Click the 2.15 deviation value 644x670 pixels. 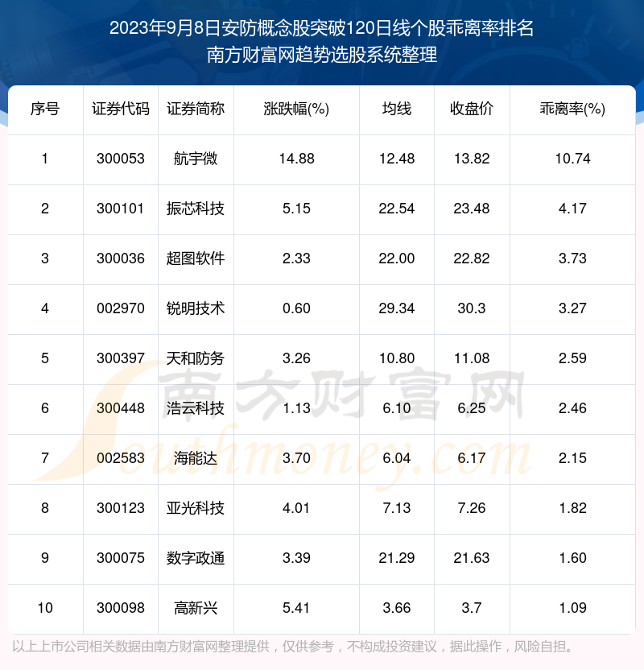(x=572, y=458)
